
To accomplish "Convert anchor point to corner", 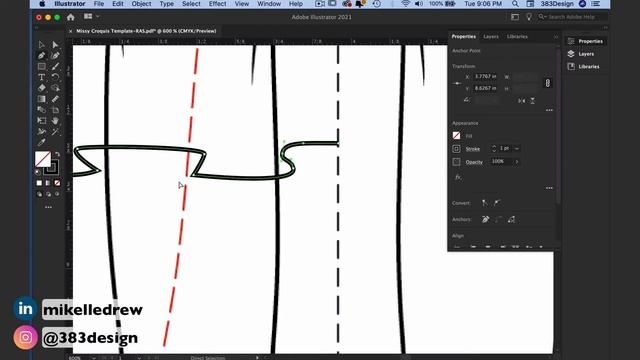I will click(485, 203).
